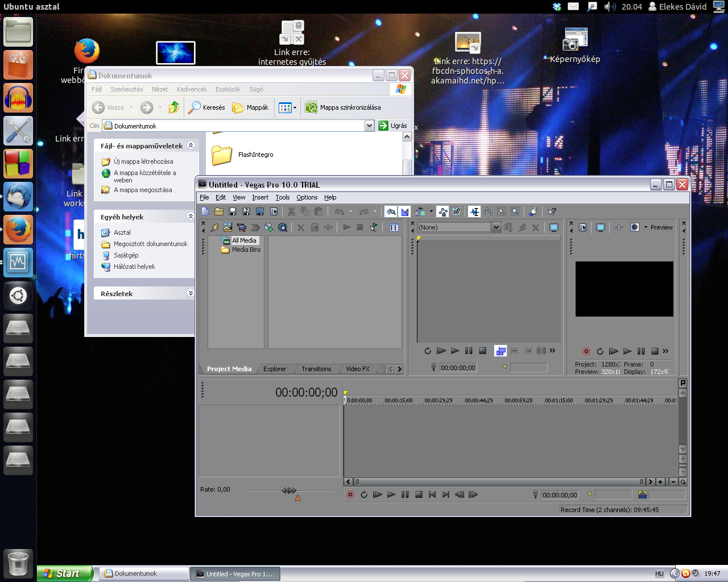Click the Save project disk icon in Vegas
Image resolution: width=728 pixels, height=582 pixels.
click(x=233, y=211)
